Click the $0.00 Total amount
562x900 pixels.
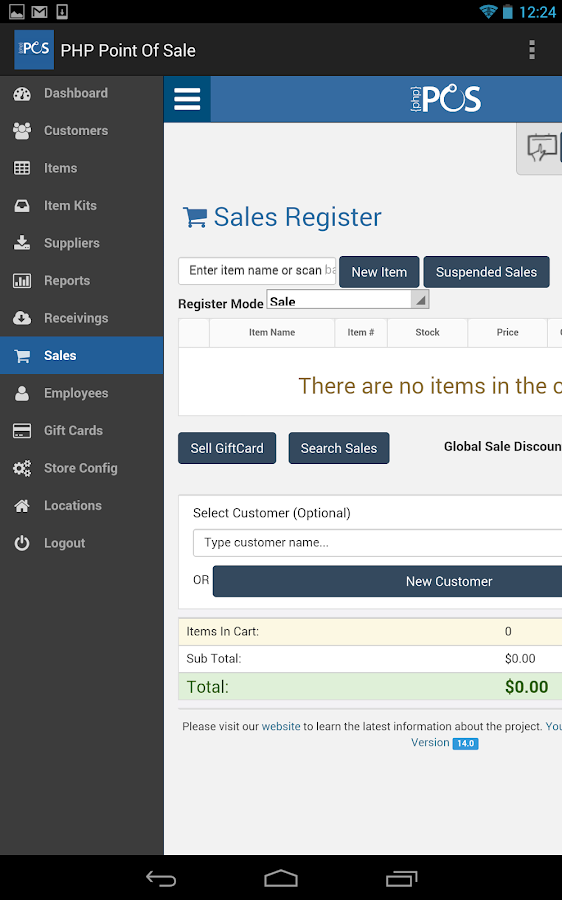(526, 687)
